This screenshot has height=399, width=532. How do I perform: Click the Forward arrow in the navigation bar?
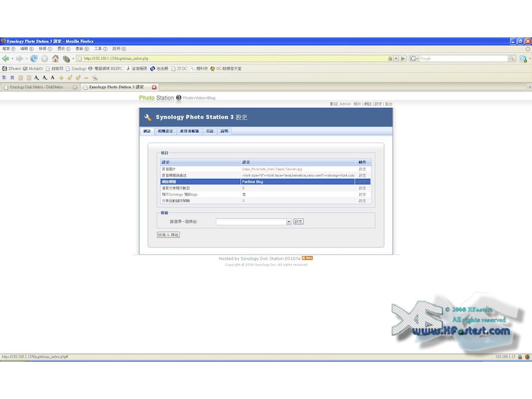pyautogui.click(x=19, y=59)
